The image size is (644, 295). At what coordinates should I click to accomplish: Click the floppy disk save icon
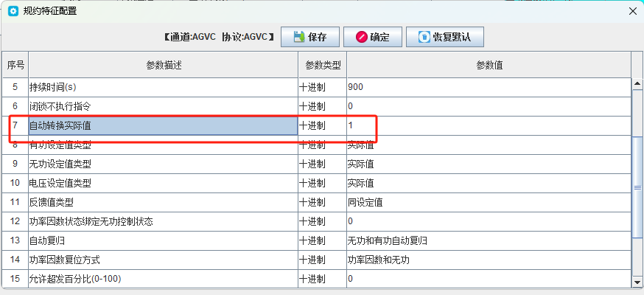299,37
